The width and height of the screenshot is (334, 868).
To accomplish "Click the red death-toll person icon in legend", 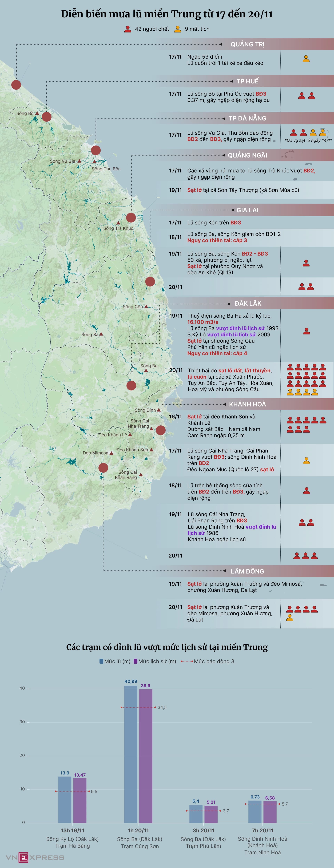I will (128, 29).
